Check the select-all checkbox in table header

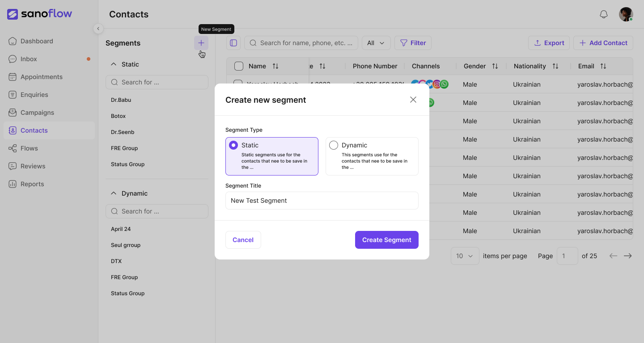coord(239,66)
